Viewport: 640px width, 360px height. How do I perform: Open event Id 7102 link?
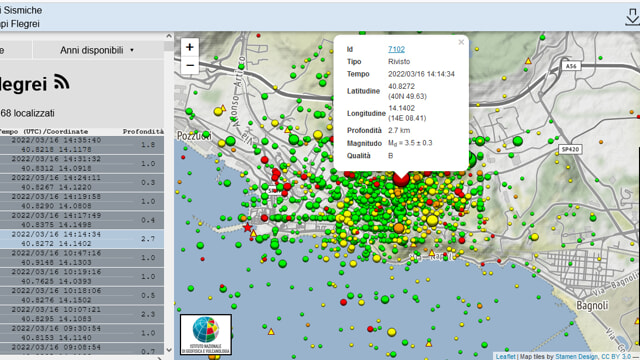(x=396, y=49)
